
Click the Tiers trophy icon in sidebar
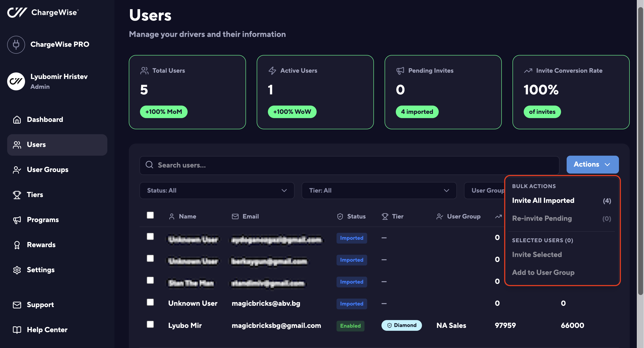(17, 195)
